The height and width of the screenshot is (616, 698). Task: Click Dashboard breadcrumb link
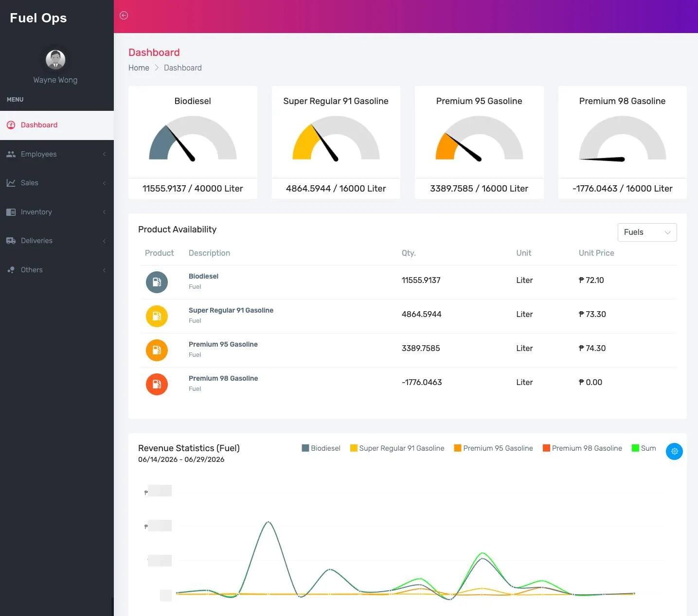coord(182,68)
